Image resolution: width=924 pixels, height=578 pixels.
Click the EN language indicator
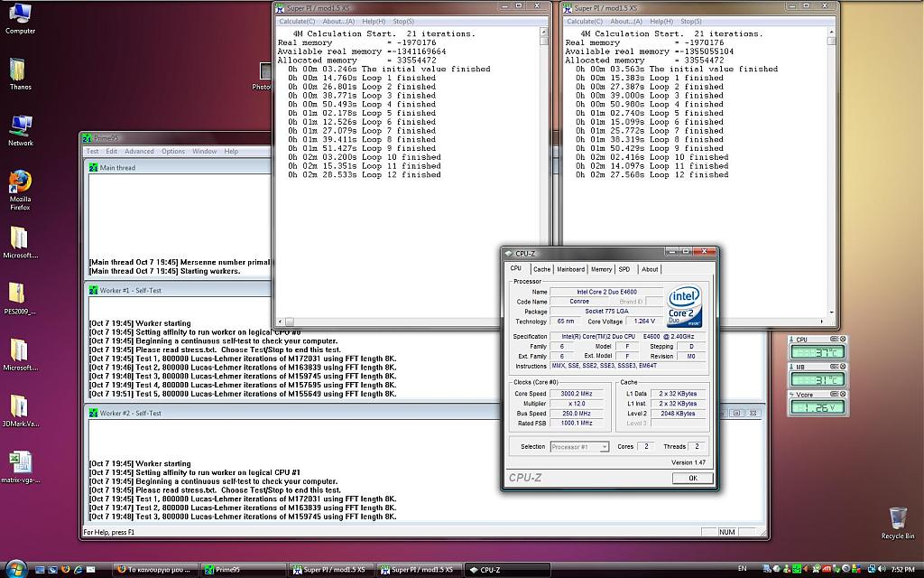(x=742, y=569)
